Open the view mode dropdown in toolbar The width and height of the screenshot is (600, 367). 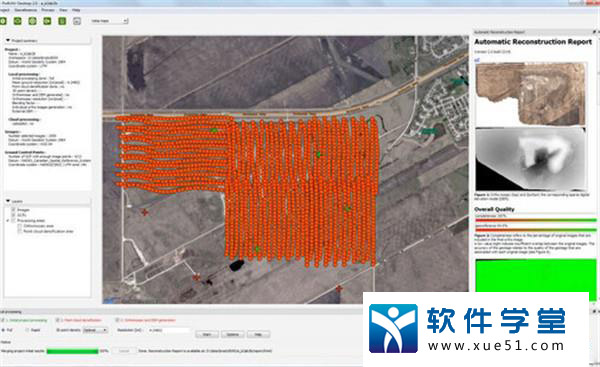(x=109, y=21)
